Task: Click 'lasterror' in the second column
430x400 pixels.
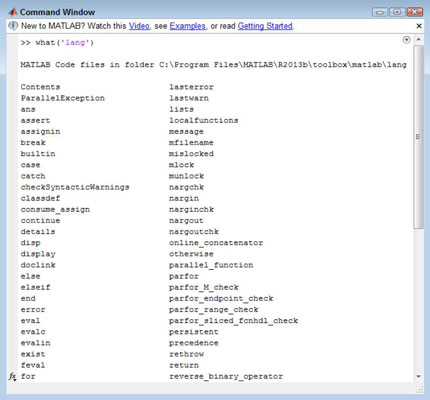Action: coord(191,87)
